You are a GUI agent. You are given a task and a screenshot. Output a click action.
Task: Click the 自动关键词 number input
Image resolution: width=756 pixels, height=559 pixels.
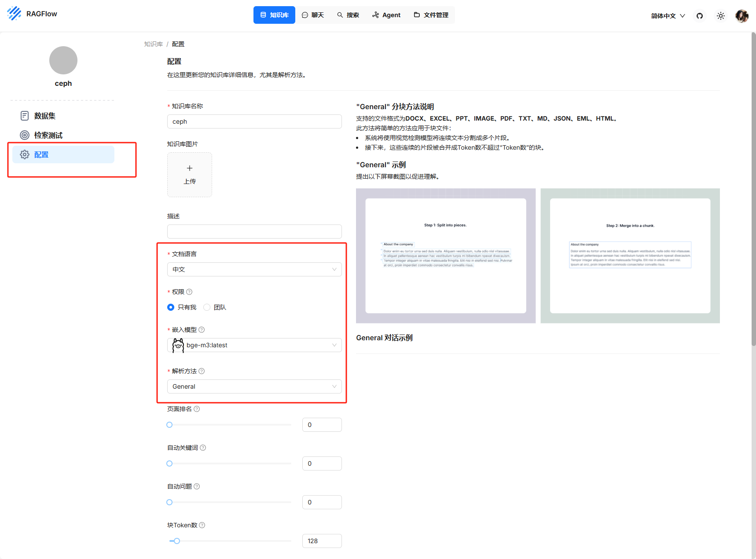tap(322, 463)
